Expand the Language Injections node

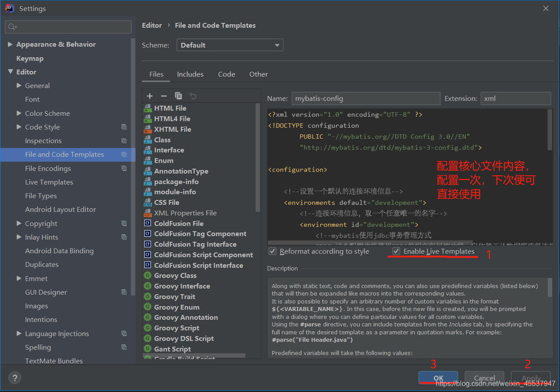(x=19, y=333)
